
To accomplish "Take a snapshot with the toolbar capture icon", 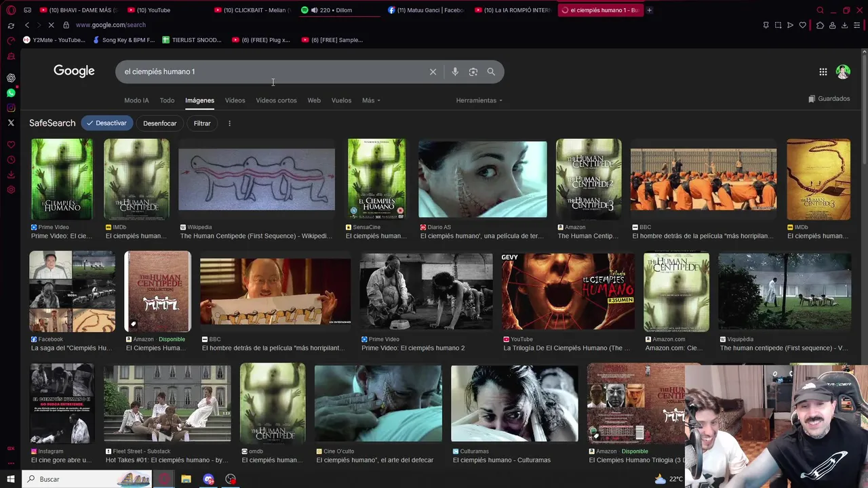I will coord(778,25).
